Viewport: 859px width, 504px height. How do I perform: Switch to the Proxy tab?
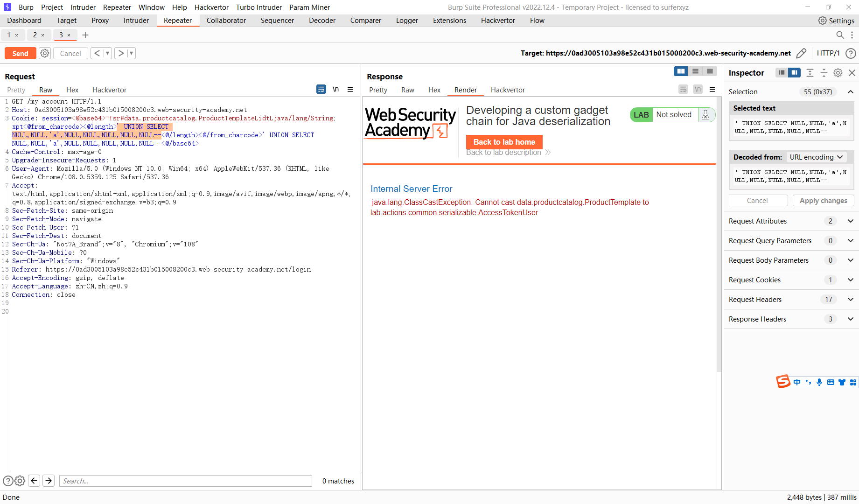click(100, 21)
